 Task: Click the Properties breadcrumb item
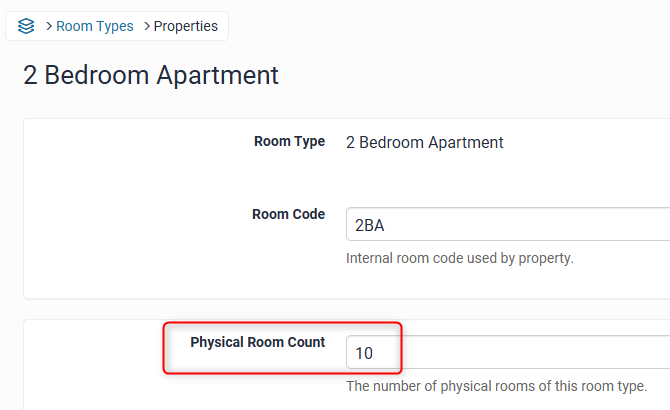click(185, 27)
